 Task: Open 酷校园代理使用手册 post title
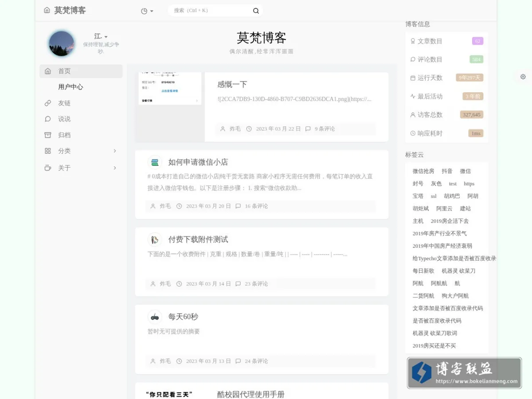pyautogui.click(x=251, y=394)
